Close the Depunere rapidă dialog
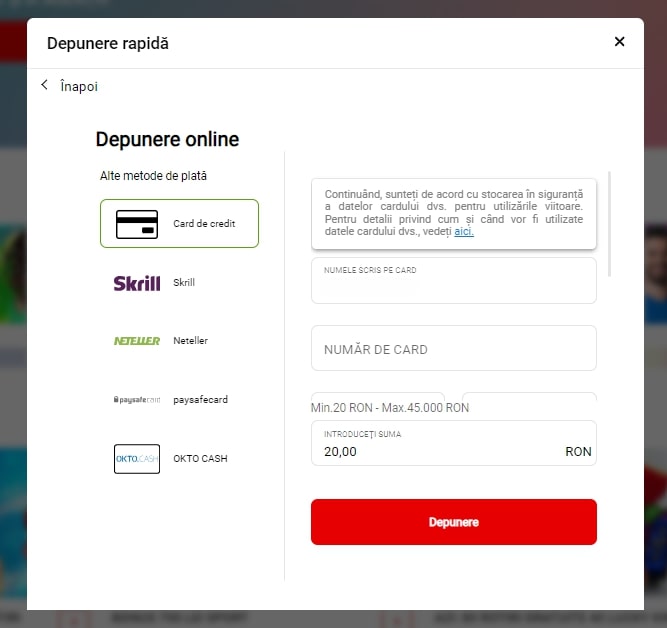The image size is (667, 628). pyautogui.click(x=619, y=42)
